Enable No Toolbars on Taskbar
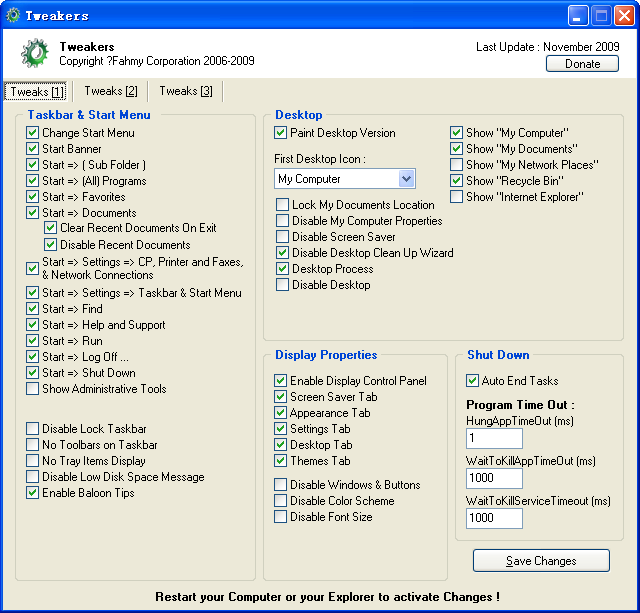Viewport: 640px width, 613px height. pyautogui.click(x=32, y=444)
